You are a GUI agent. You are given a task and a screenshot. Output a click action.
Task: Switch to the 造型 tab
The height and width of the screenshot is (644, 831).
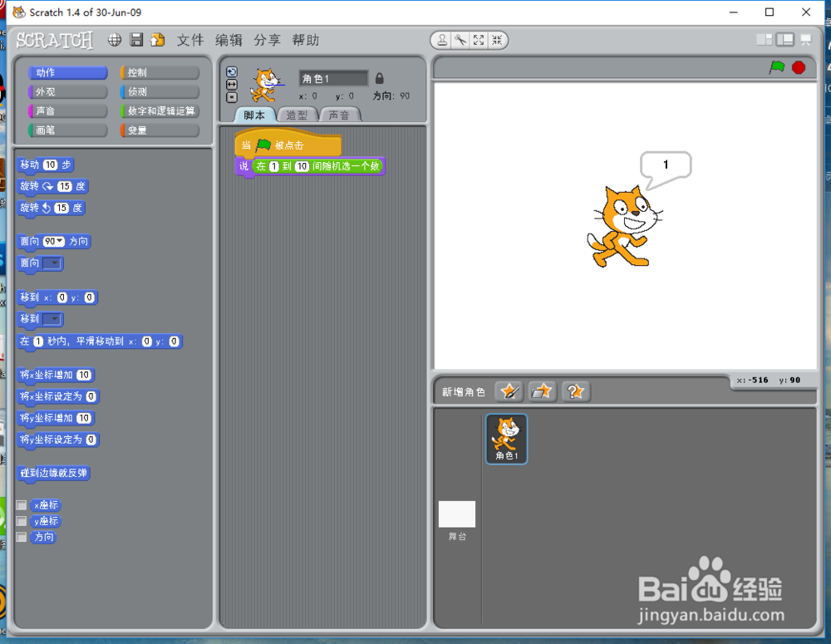pos(297,116)
